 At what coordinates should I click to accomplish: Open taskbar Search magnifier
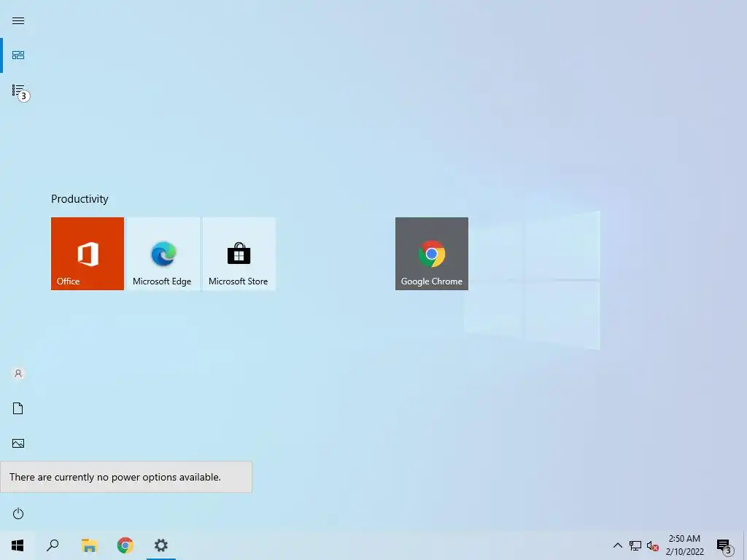[x=53, y=545]
